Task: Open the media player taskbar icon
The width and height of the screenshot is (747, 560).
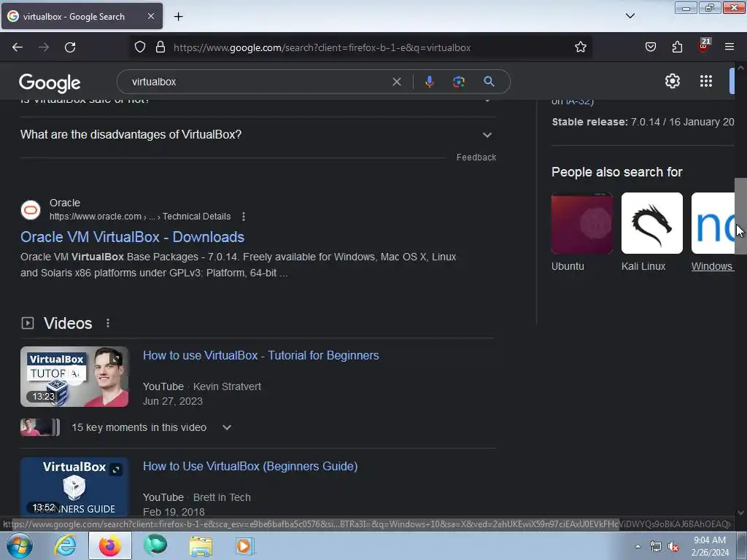Action: 245,546
